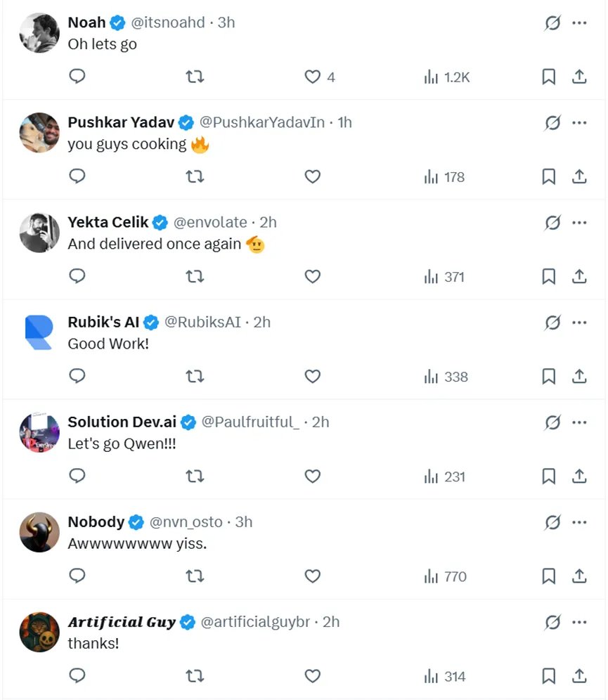Like Noah's tweet showing 4 likes

tap(313, 77)
